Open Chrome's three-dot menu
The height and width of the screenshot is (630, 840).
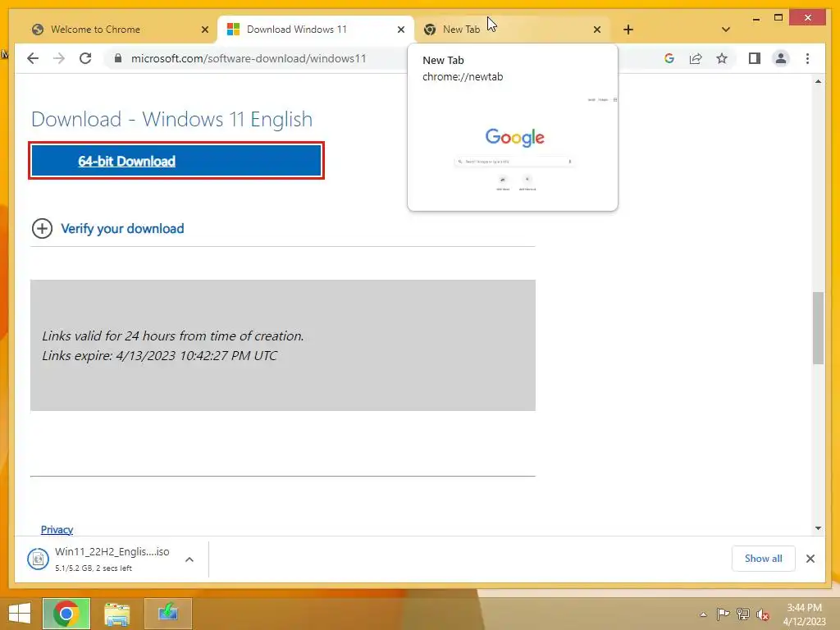[807, 58]
